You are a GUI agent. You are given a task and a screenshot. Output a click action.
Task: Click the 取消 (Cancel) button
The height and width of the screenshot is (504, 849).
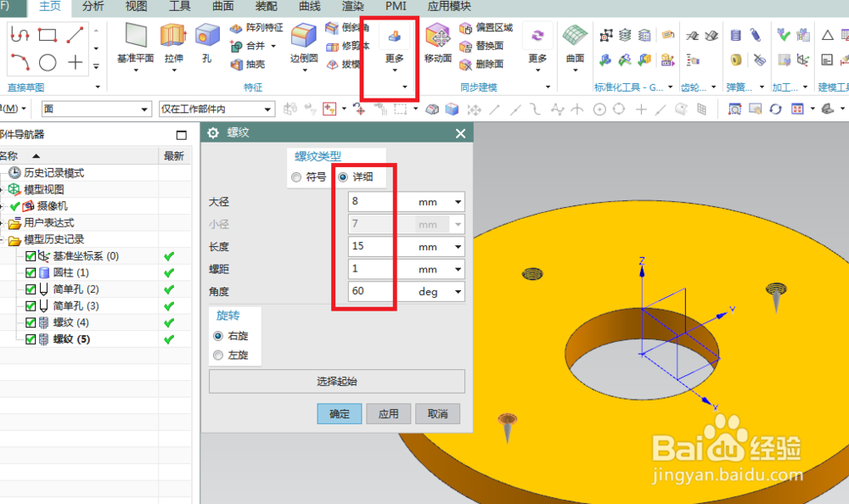click(437, 414)
